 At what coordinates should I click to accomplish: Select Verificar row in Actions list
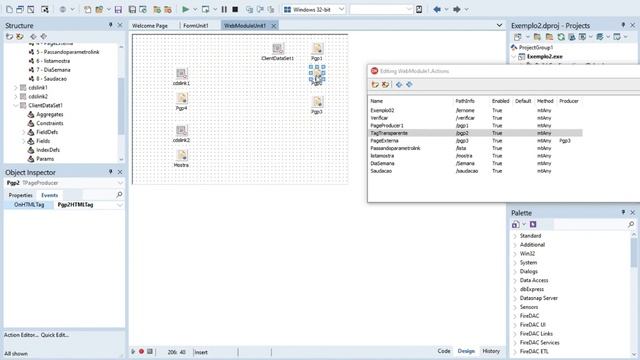pyautogui.click(x=476, y=118)
